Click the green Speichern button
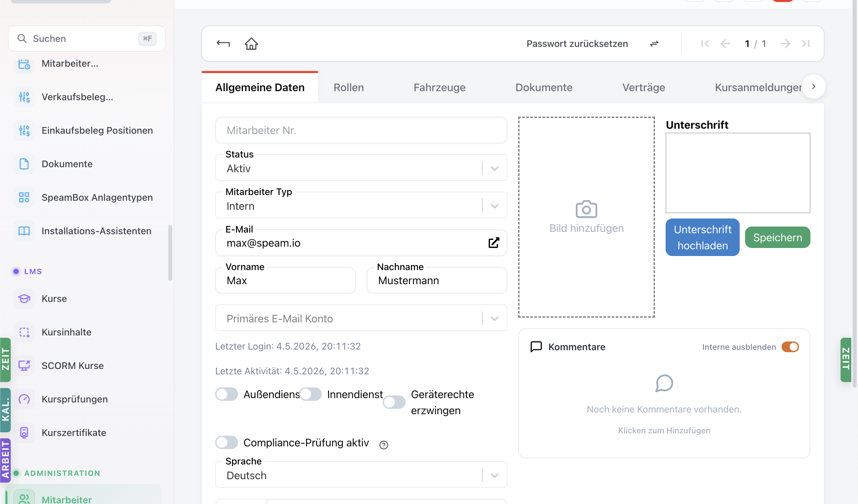This screenshot has width=858, height=504. point(777,237)
